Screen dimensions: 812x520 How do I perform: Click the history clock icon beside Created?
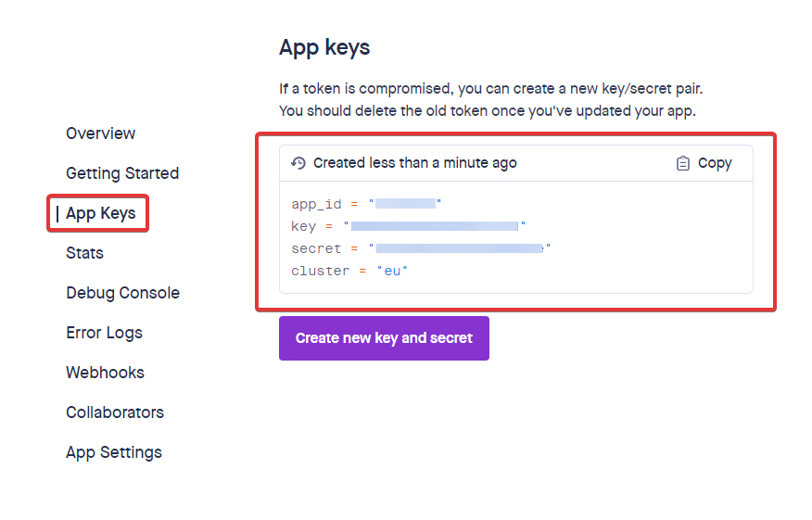[x=298, y=163]
